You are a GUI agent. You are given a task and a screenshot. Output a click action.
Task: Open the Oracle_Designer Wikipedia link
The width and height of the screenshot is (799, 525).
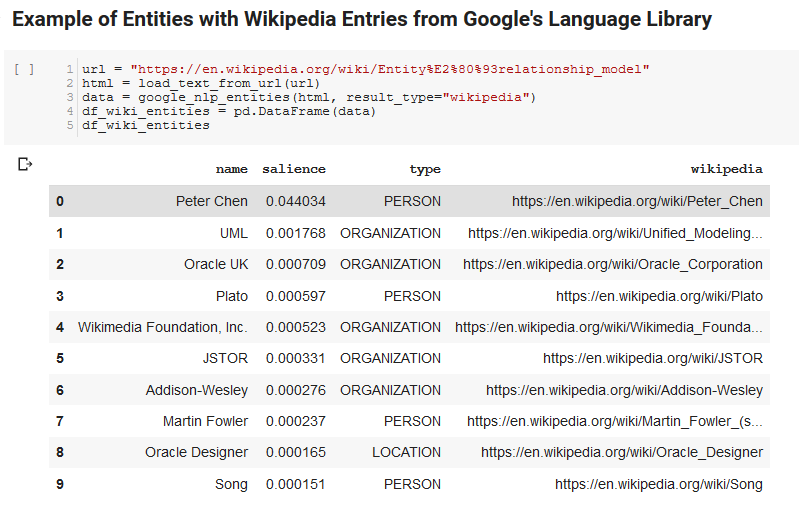(x=622, y=452)
